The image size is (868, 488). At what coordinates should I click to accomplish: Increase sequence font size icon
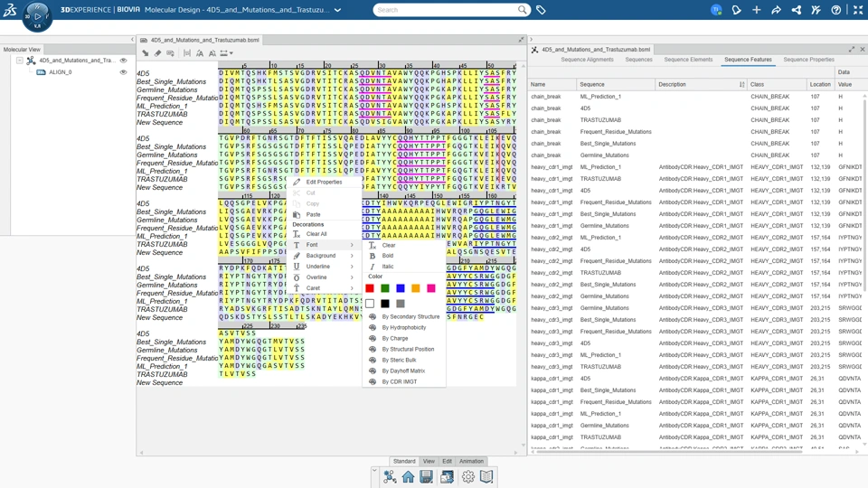click(x=199, y=53)
